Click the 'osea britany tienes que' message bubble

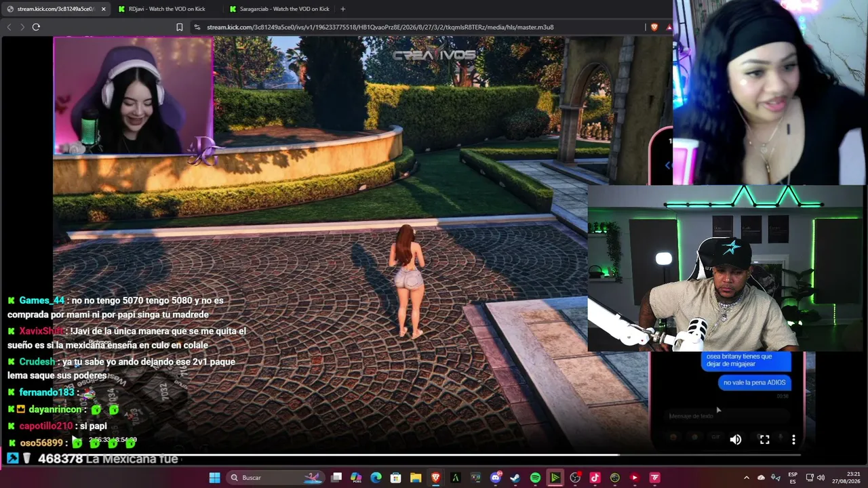tap(745, 361)
